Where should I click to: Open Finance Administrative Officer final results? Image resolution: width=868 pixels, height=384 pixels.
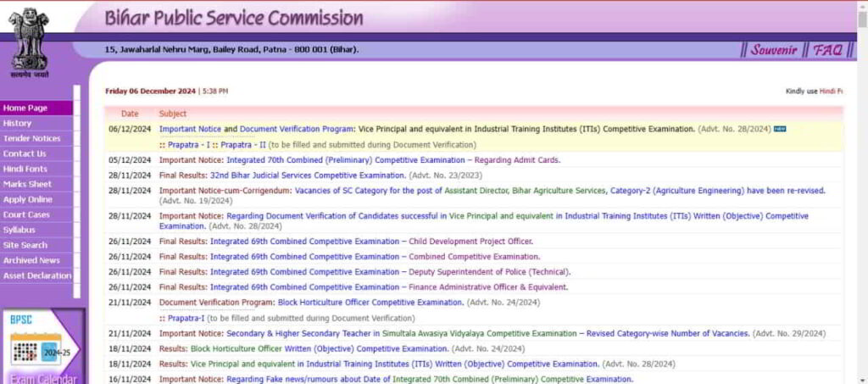(x=389, y=287)
